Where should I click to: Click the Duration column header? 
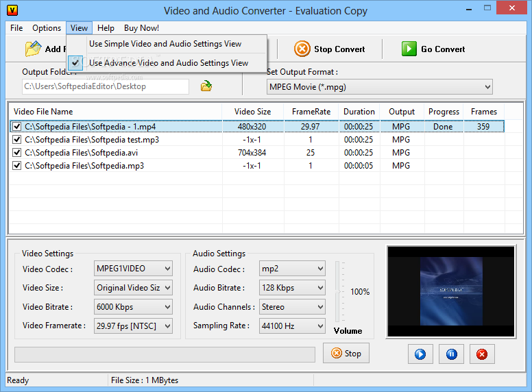(x=359, y=112)
